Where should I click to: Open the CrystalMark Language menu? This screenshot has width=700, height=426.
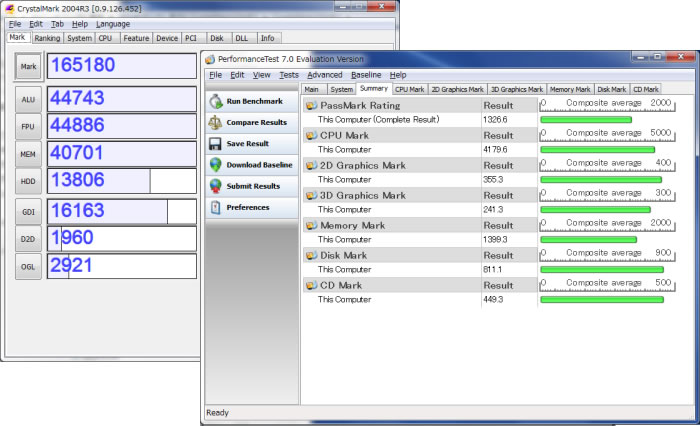pyautogui.click(x=113, y=24)
